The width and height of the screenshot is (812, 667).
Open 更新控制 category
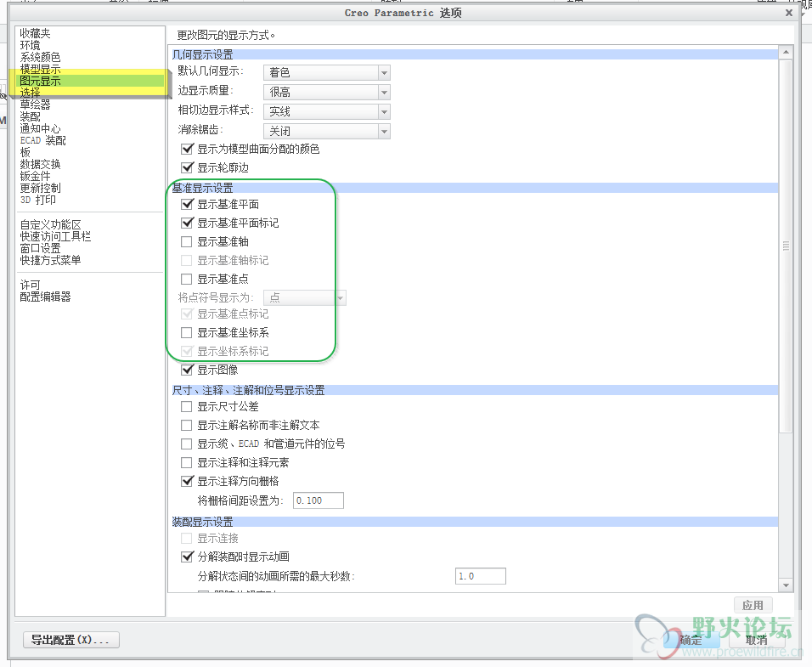(x=41, y=188)
